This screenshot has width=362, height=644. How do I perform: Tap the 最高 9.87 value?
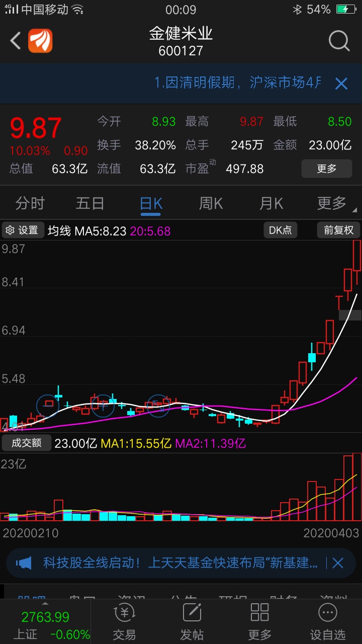point(251,122)
